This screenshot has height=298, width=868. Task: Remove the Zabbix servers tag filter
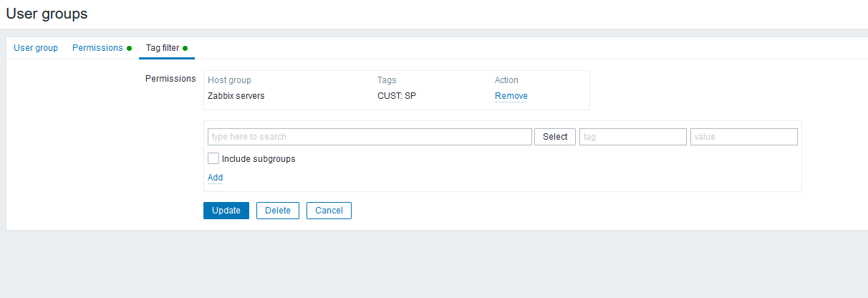[511, 96]
